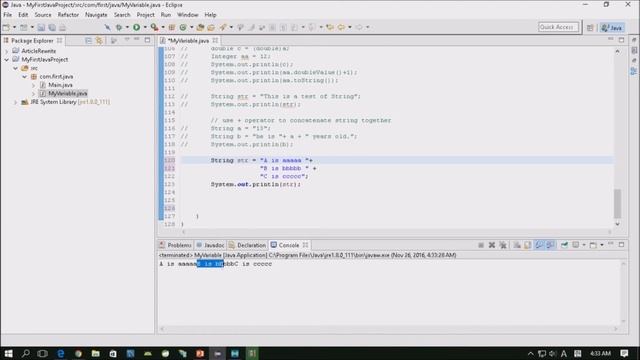The image size is (640, 360).
Task: Minimize the Package Explorer panel
Action: pos(137,40)
